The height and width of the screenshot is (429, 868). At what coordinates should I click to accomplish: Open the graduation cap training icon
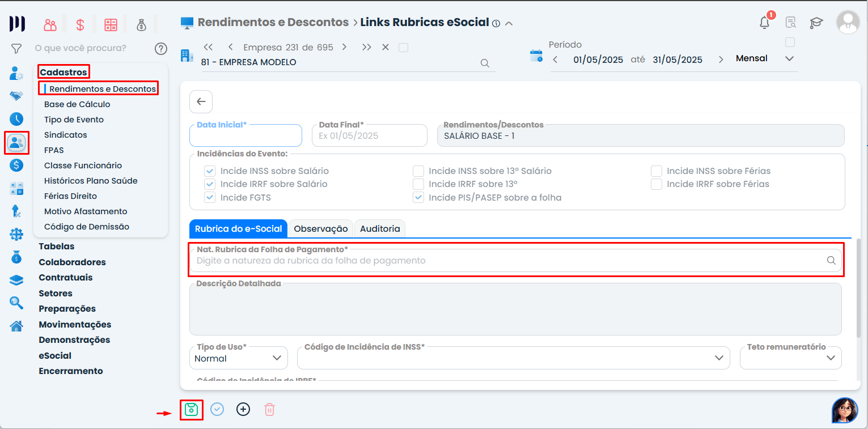816,23
